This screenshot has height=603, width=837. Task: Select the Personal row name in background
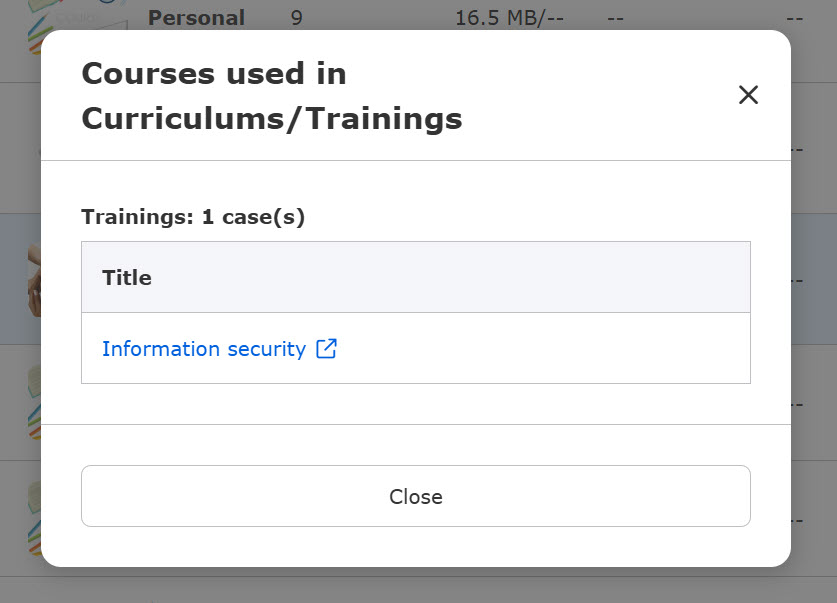(196, 18)
